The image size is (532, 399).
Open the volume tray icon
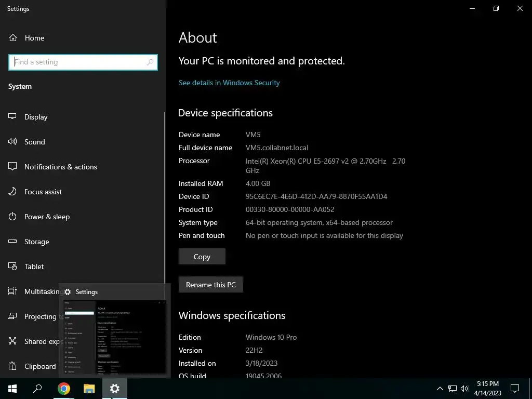(x=464, y=389)
